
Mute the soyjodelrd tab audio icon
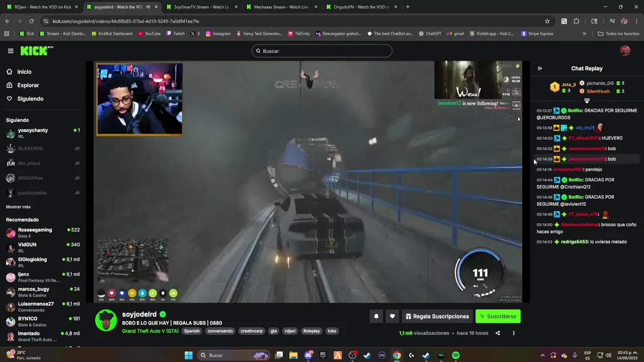point(148,7)
